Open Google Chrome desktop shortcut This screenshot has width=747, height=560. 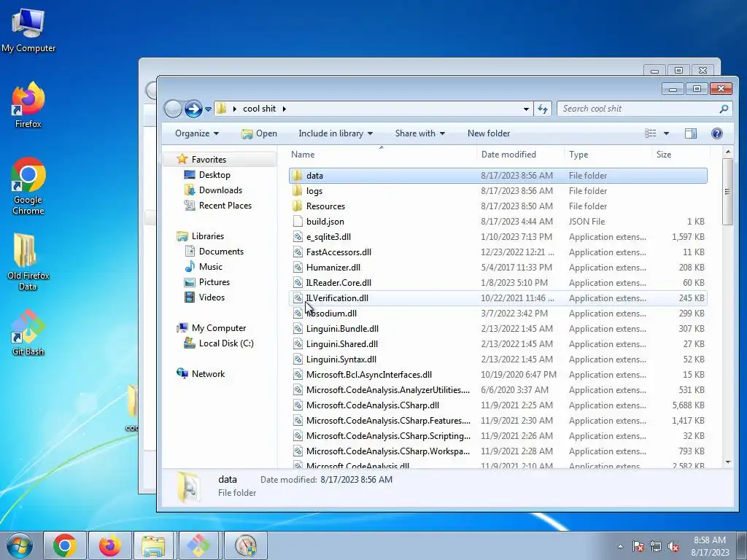click(28, 186)
